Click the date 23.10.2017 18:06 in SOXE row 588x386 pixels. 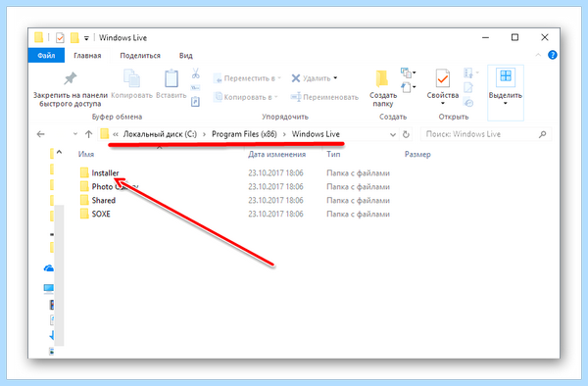point(275,214)
